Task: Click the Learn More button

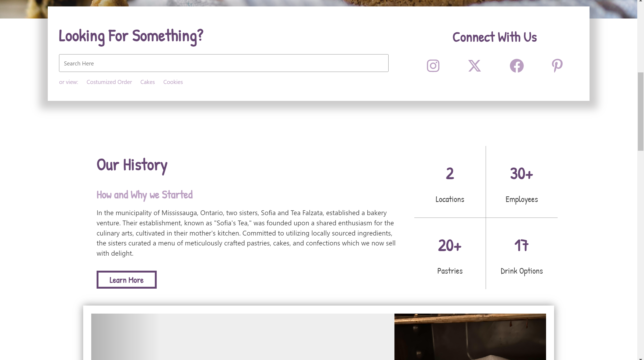Action: 126,280
